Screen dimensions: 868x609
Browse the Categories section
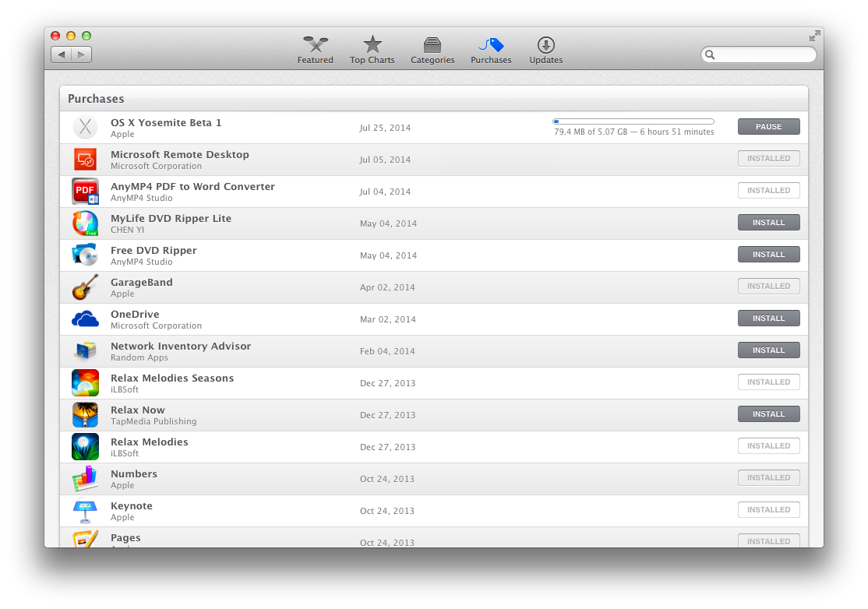pyautogui.click(x=432, y=51)
